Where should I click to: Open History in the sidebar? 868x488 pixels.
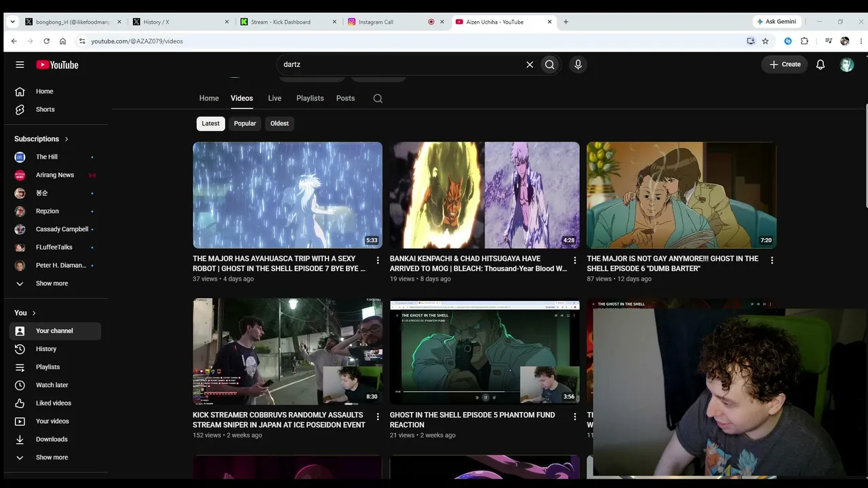[x=56, y=349]
